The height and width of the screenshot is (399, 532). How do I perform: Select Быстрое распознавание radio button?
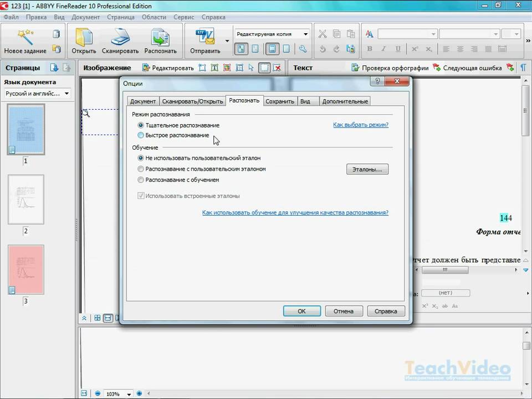pyautogui.click(x=140, y=135)
